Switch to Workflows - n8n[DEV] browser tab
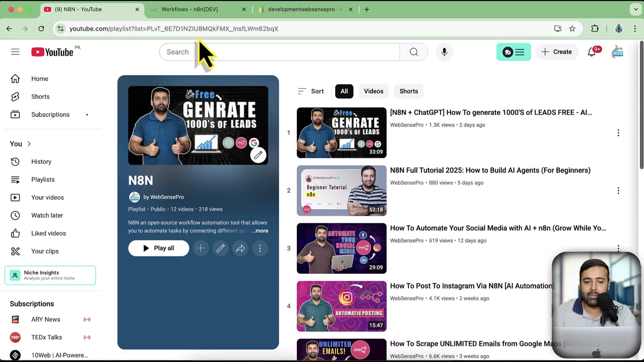This screenshot has height=362, width=644. (x=190, y=9)
